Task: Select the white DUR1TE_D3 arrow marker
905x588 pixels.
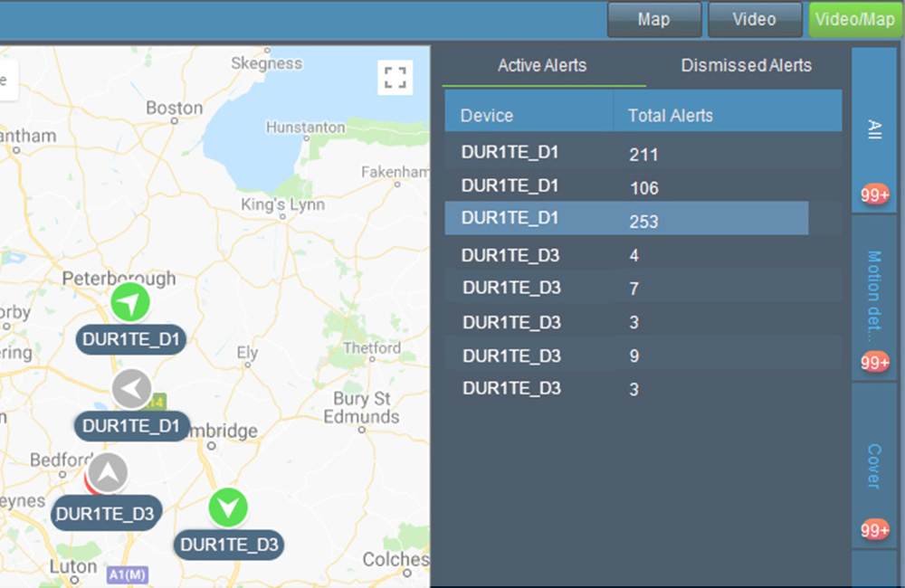Action: click(x=106, y=473)
